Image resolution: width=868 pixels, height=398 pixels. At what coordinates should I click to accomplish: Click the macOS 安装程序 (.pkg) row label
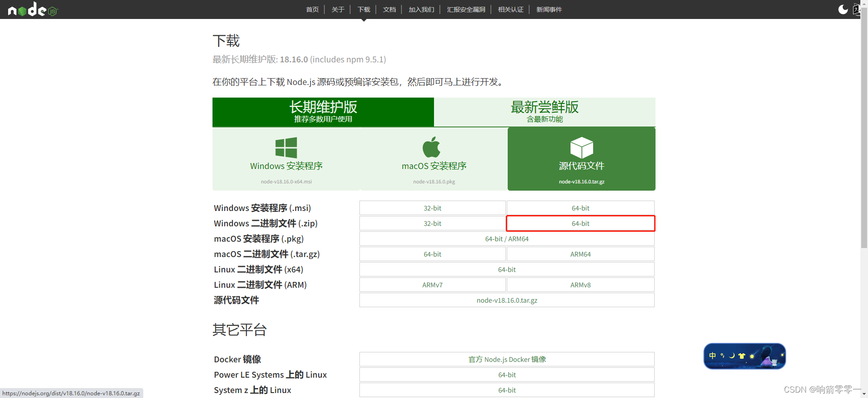pyautogui.click(x=259, y=239)
